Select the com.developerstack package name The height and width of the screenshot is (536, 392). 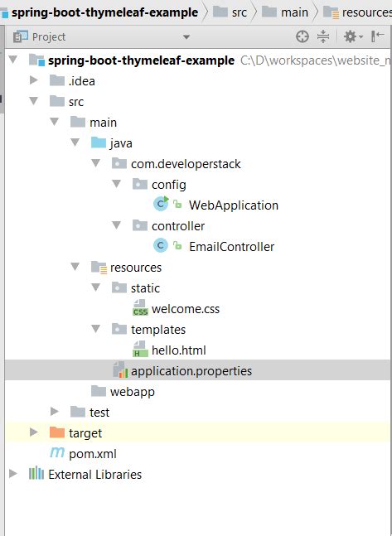pos(186,164)
